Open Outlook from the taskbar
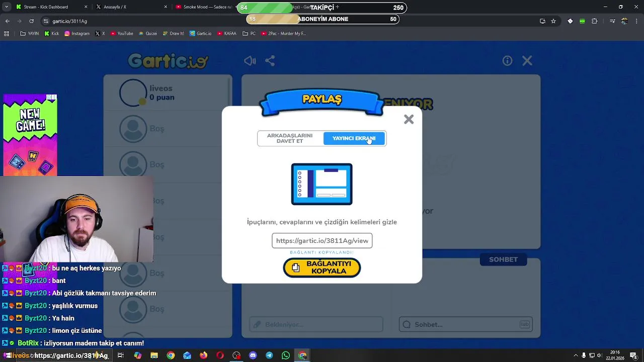The width and height of the screenshot is (644, 362). pyautogui.click(x=187, y=355)
